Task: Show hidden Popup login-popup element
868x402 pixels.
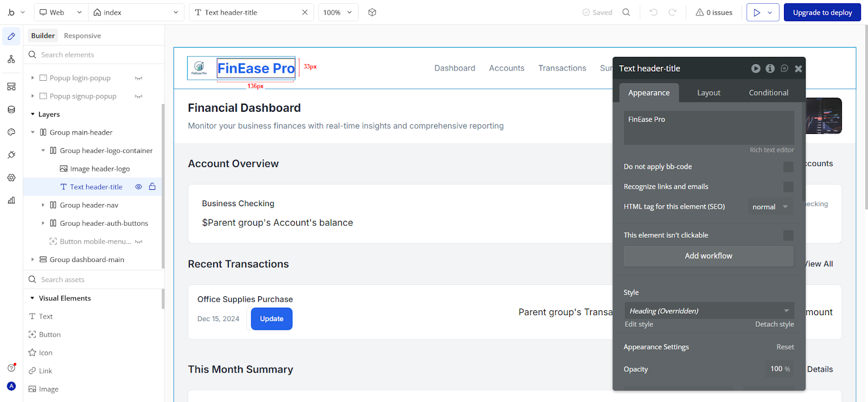Action: [x=139, y=78]
